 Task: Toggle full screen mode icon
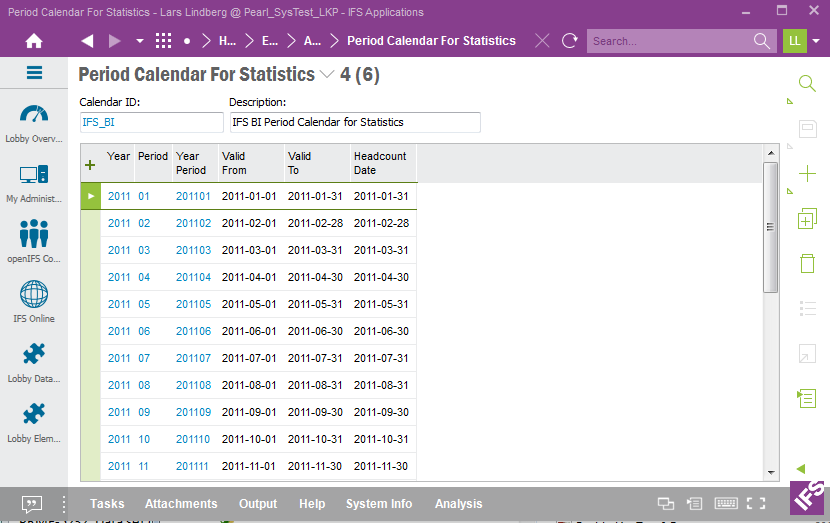pos(756,504)
